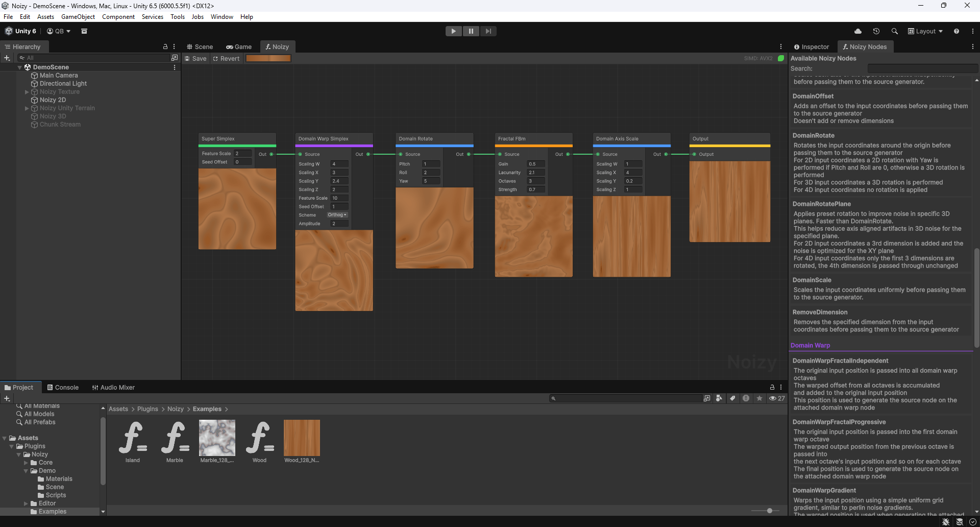This screenshot has height=527, width=980.
Task: Click the Noizy Nodes panel vertical scrollbar
Action: (976, 298)
